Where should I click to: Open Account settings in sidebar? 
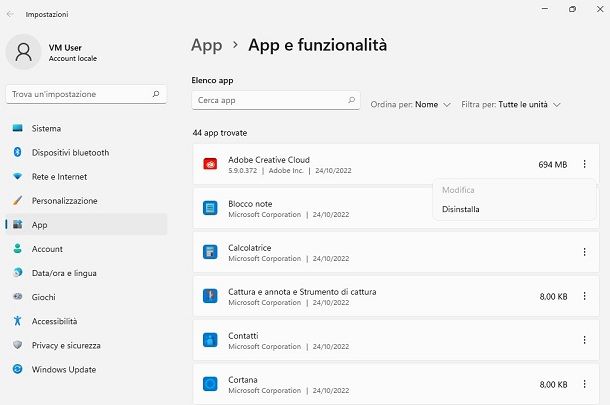86,249
